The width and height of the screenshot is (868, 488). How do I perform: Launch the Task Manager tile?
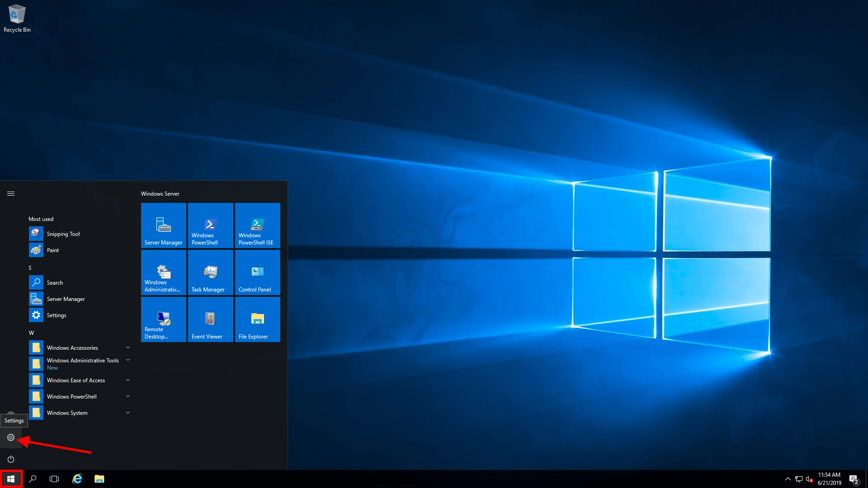pos(210,272)
